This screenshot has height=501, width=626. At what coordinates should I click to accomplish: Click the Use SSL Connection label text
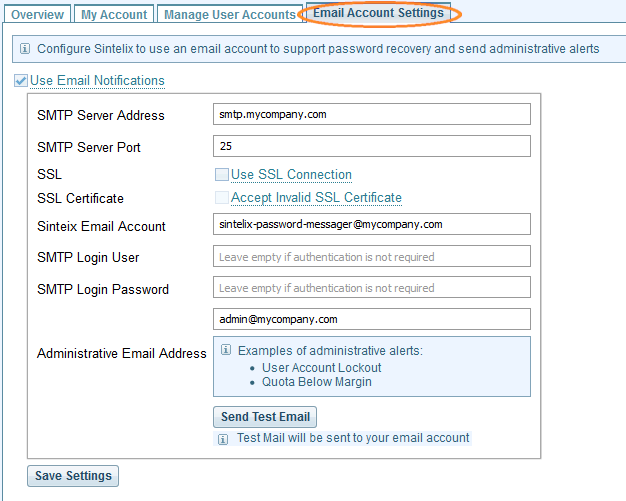tap(291, 175)
